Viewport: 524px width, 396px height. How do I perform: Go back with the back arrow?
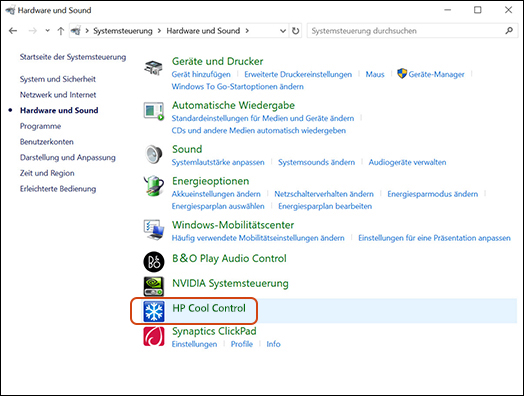(13, 31)
